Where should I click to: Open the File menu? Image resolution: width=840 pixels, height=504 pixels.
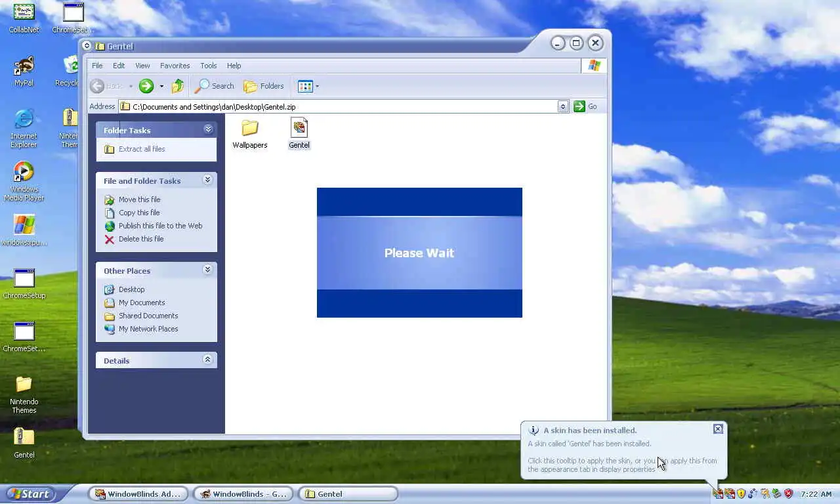(x=97, y=66)
